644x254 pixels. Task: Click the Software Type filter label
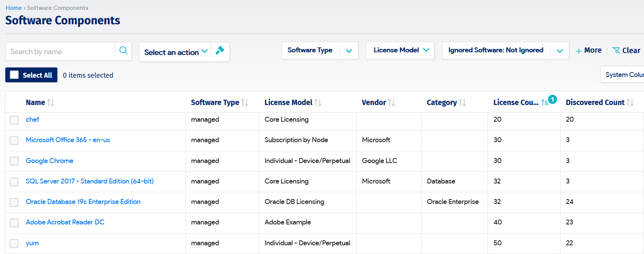point(310,50)
